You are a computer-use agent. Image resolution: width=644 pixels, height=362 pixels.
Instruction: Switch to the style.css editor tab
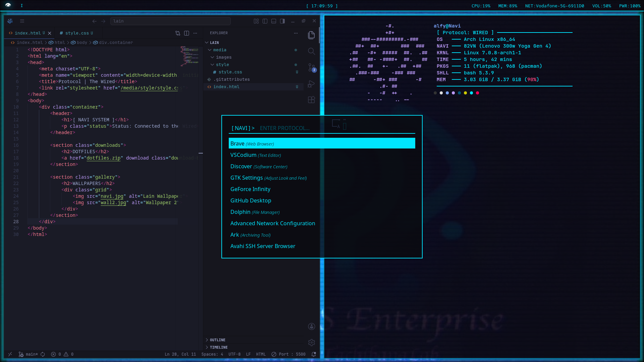click(x=77, y=33)
